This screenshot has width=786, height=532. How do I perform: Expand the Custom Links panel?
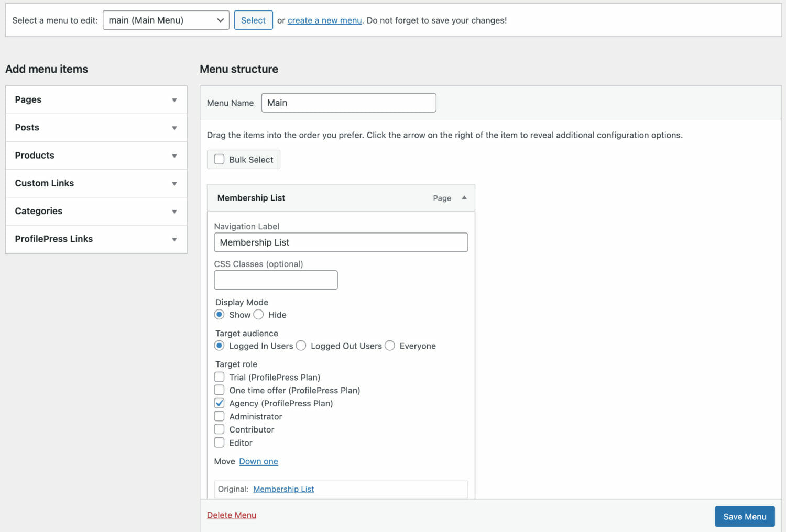96,183
